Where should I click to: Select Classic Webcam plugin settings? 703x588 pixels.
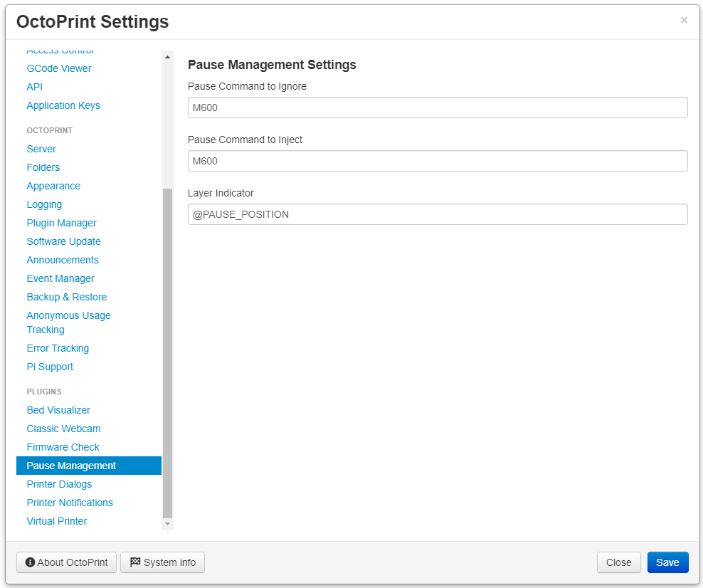click(x=63, y=429)
